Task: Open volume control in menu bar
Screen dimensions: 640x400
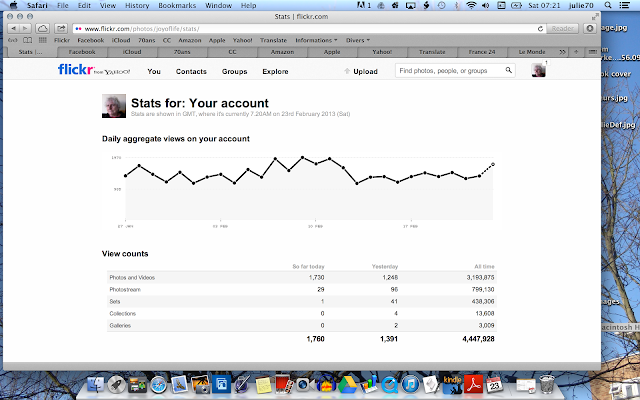Action: (486, 5)
